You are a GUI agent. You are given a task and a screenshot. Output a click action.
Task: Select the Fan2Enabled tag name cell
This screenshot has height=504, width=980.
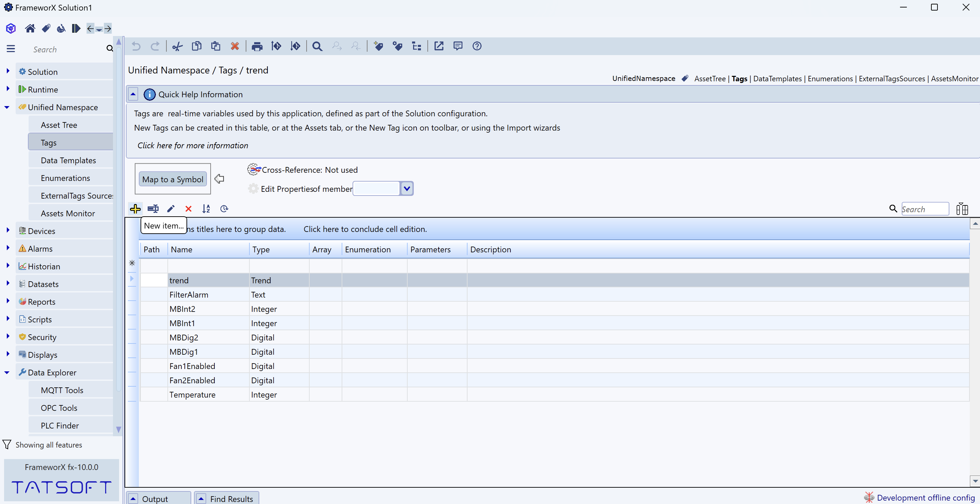click(208, 380)
